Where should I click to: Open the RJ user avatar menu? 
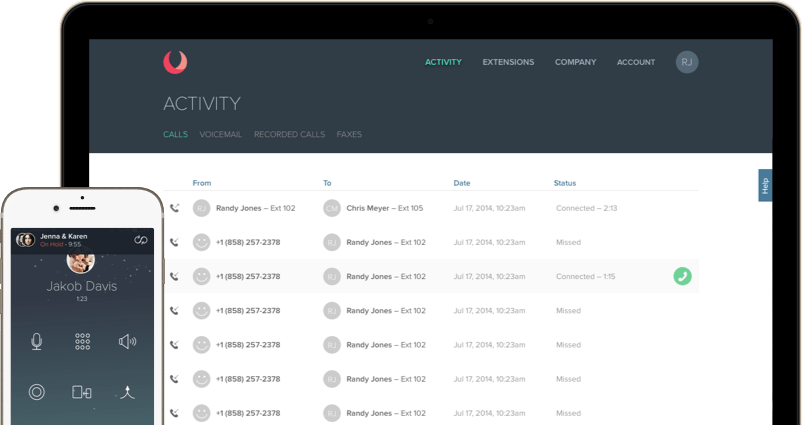coord(686,62)
